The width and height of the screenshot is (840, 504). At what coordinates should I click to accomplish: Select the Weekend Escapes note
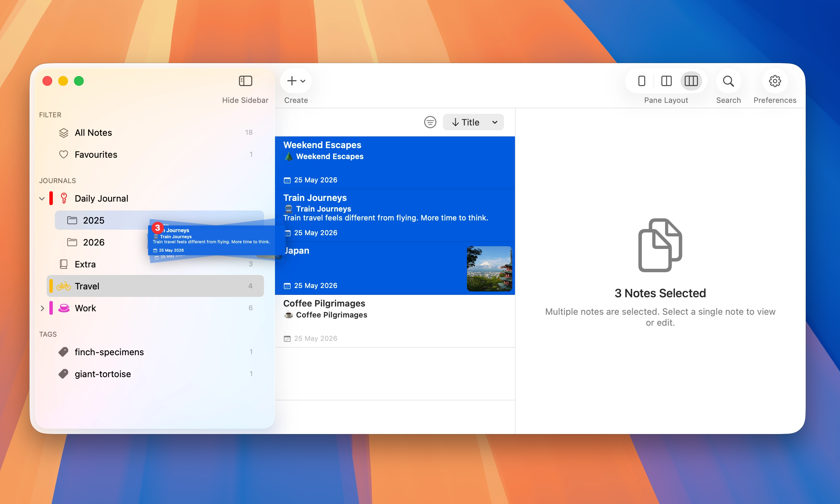(395, 163)
